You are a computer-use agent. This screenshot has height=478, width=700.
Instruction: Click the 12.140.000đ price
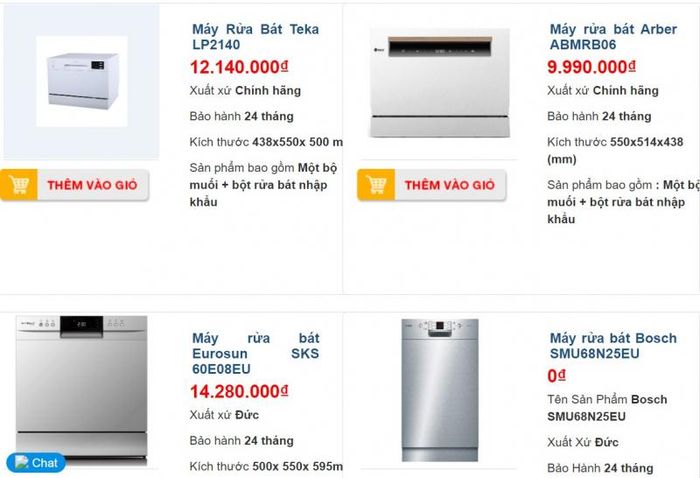(x=239, y=67)
